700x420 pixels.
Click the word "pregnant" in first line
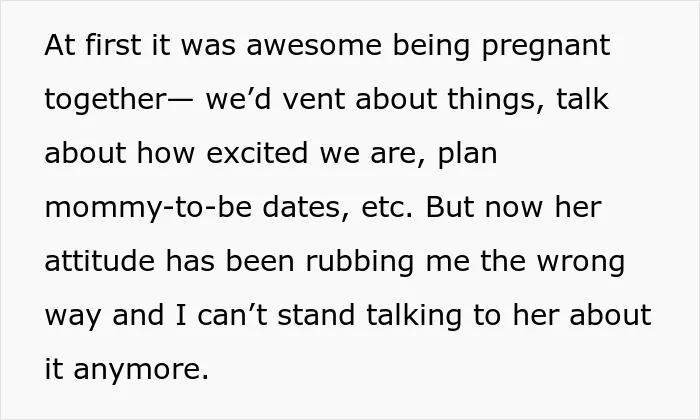coord(546,47)
